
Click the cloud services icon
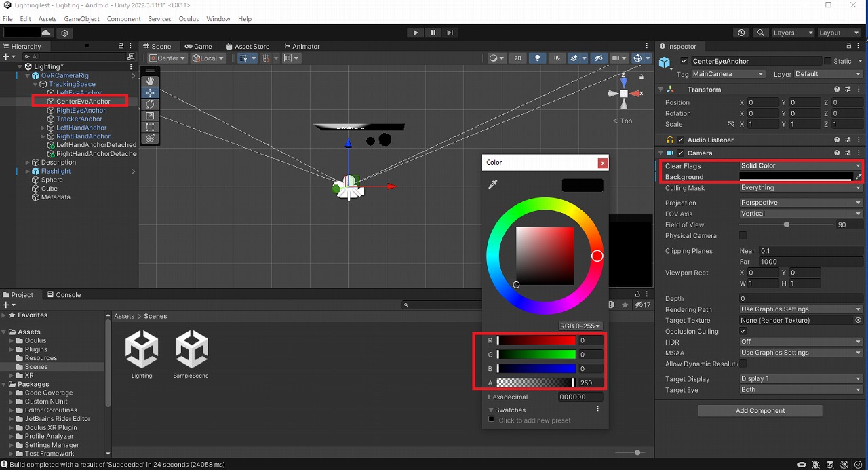46,33
